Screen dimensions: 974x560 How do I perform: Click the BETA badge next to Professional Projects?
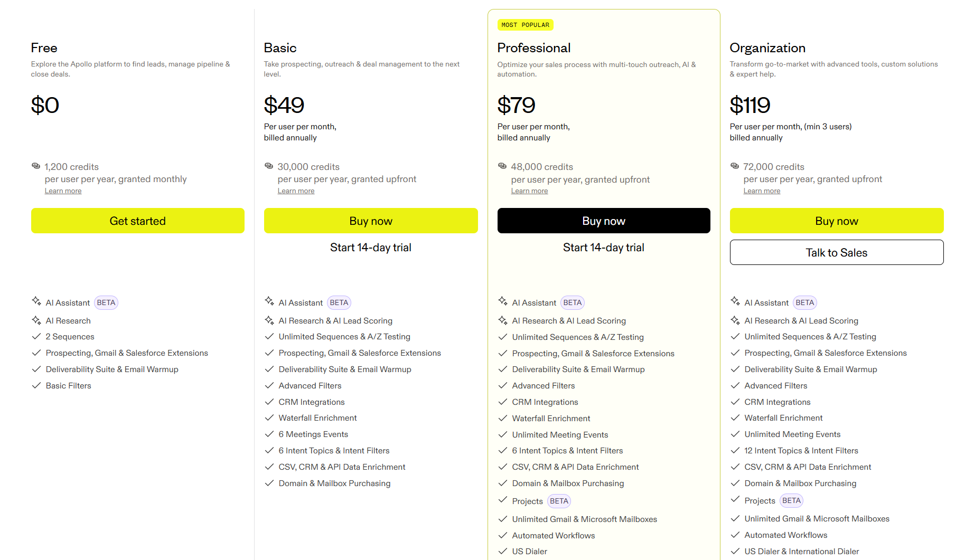559,501
